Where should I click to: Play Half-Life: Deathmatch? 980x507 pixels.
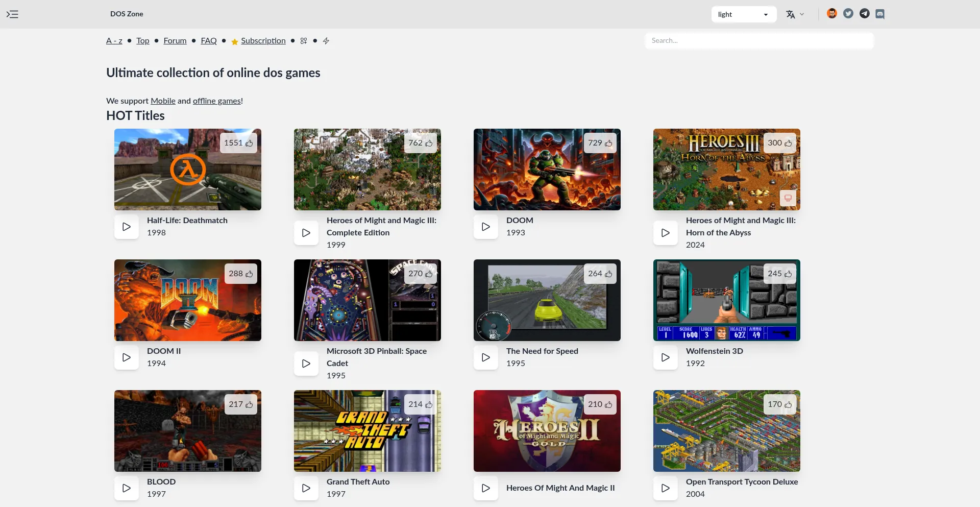127,227
